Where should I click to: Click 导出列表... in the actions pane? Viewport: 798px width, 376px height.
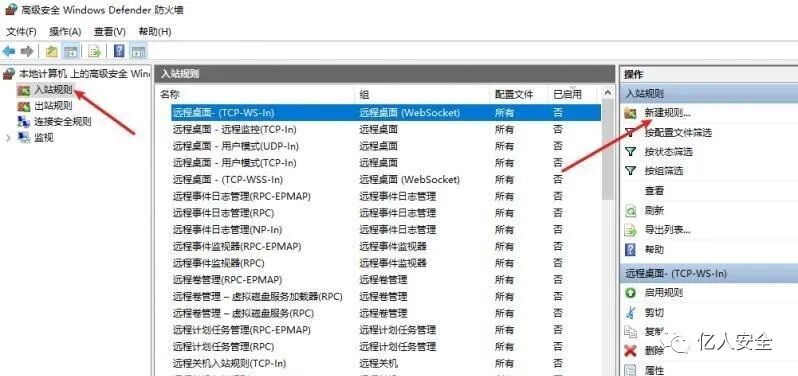pos(668,230)
